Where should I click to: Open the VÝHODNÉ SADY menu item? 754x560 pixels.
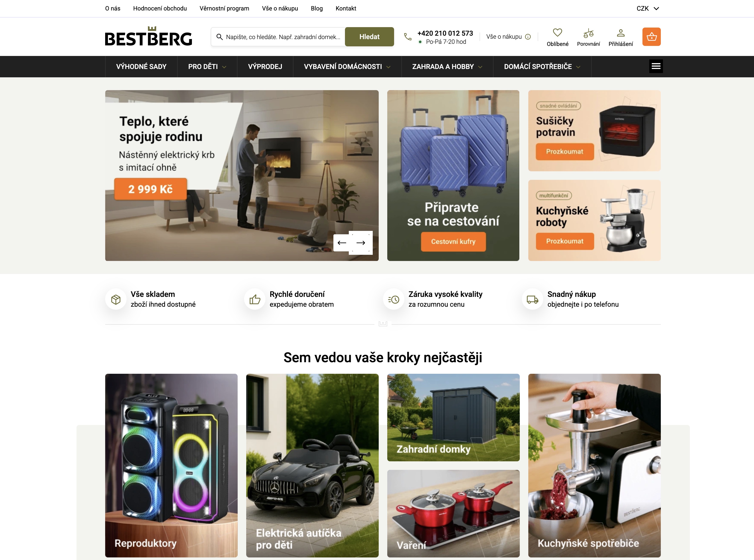pyautogui.click(x=141, y=66)
